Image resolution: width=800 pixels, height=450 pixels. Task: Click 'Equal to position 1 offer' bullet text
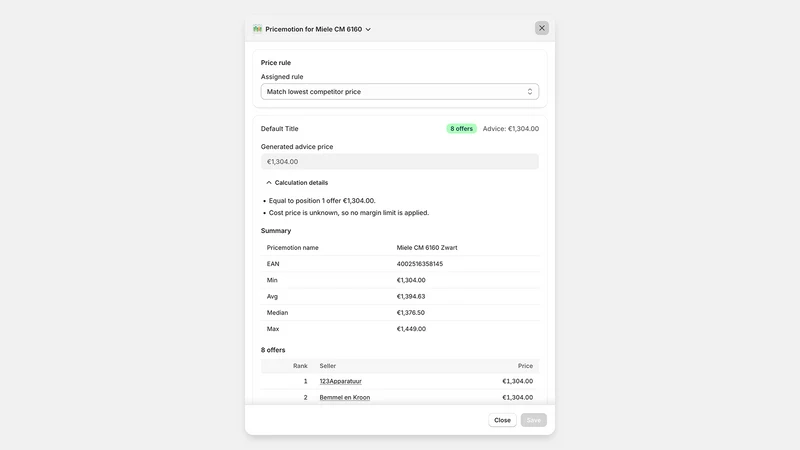coord(322,201)
